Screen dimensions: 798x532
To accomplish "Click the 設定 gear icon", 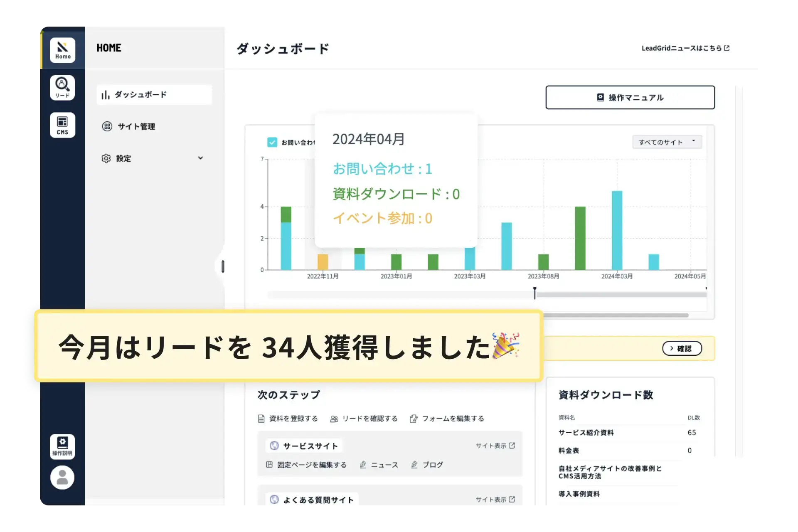I will coord(106,158).
